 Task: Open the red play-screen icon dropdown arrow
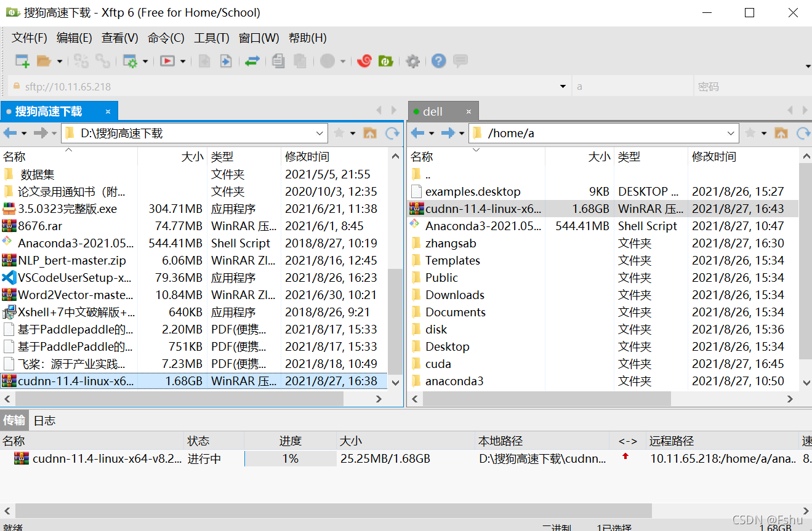click(x=183, y=61)
